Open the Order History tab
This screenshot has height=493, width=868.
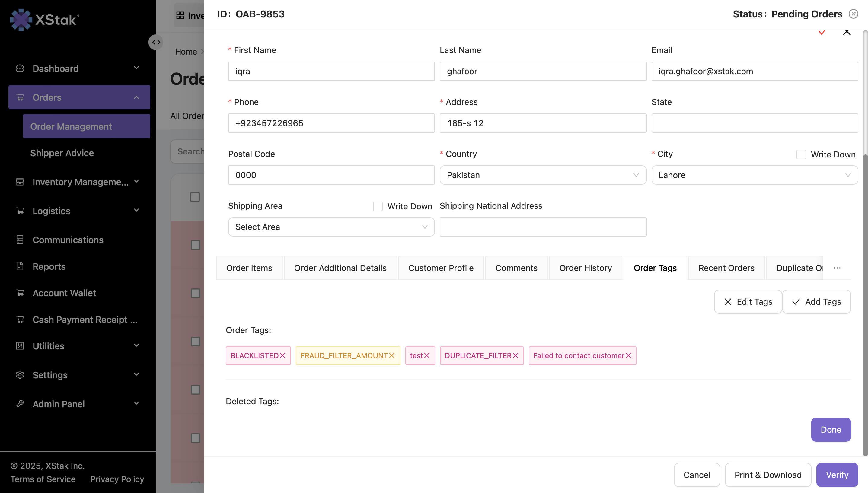586,268
